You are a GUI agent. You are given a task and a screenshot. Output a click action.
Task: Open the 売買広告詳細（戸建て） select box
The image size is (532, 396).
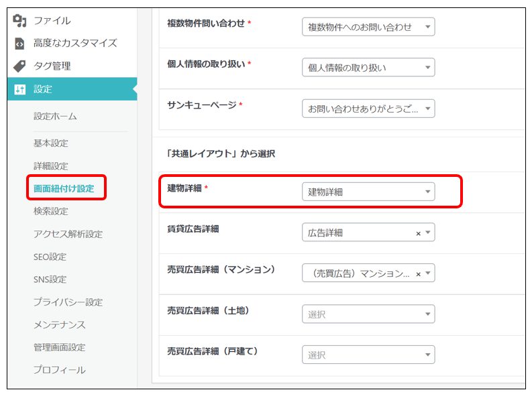click(368, 354)
